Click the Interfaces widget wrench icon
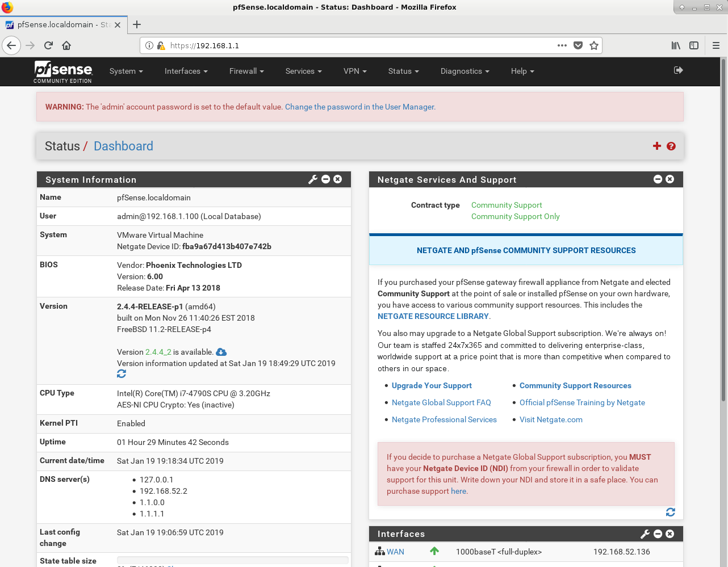 pos(645,534)
